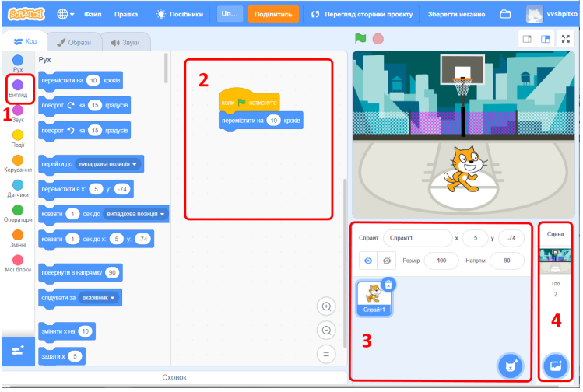Delete Спрайт1 using the trash icon

point(388,284)
